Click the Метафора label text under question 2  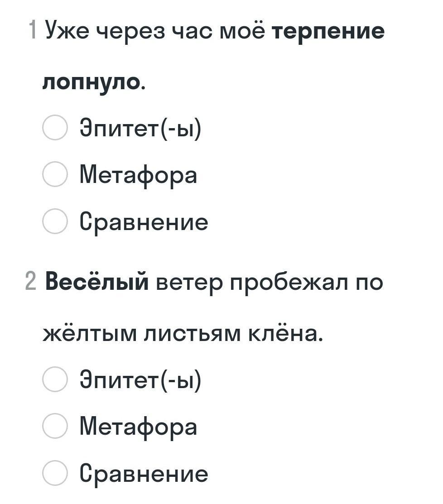138,427
